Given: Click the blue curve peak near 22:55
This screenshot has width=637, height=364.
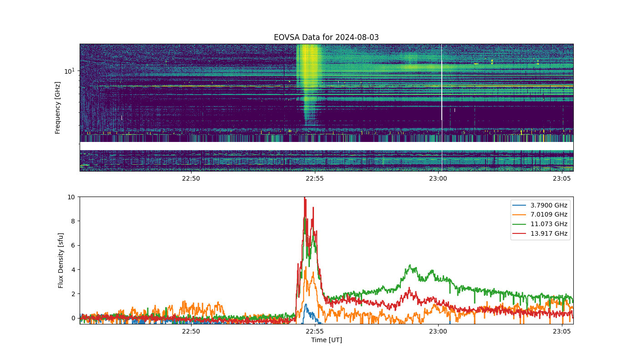Looking at the screenshot, I should click(306, 306).
